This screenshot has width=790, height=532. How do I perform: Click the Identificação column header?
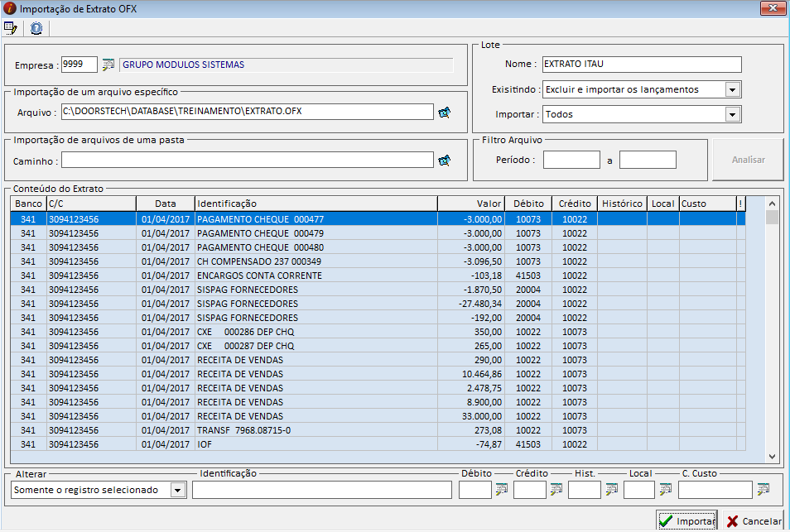point(316,204)
